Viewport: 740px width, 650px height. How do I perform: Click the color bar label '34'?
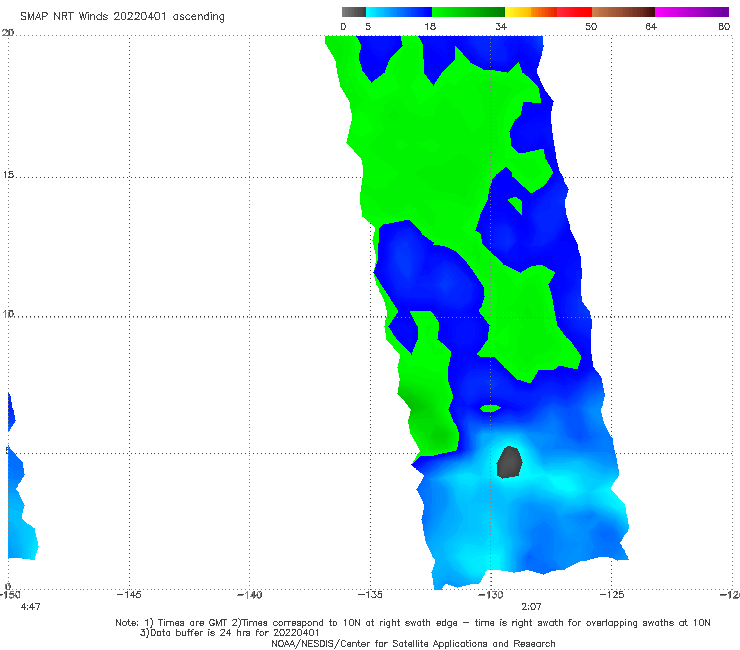(501, 27)
